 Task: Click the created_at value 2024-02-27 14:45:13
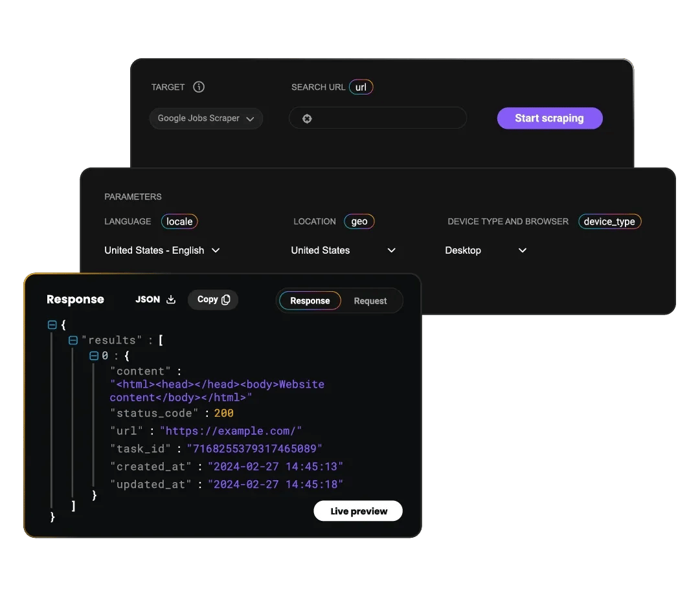click(275, 467)
